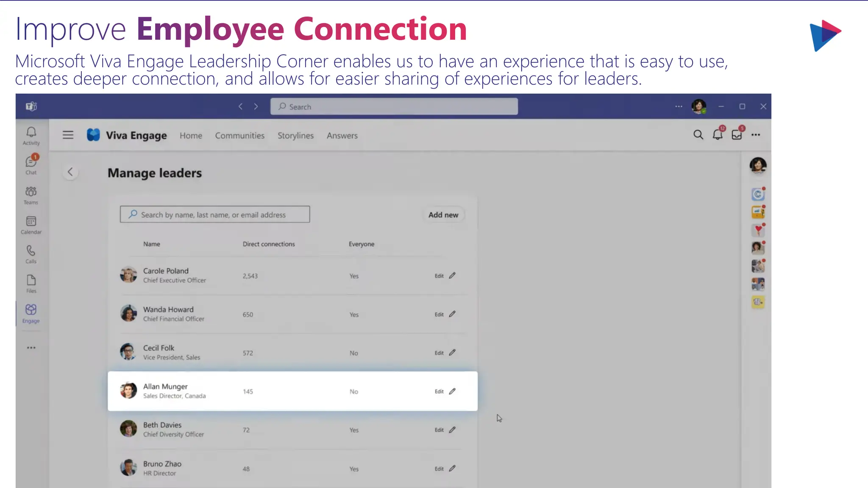
Task: Open the top avatar in right rail
Action: 758,165
